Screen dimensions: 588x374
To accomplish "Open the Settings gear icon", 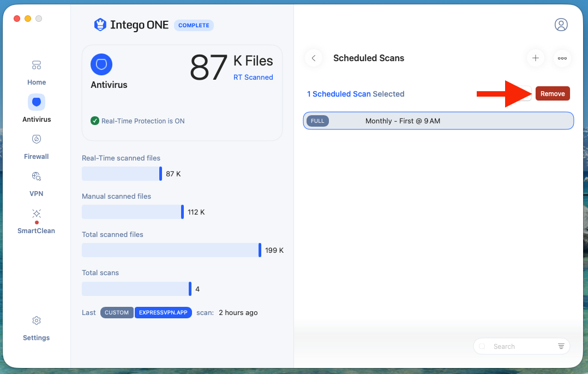I will [x=37, y=320].
